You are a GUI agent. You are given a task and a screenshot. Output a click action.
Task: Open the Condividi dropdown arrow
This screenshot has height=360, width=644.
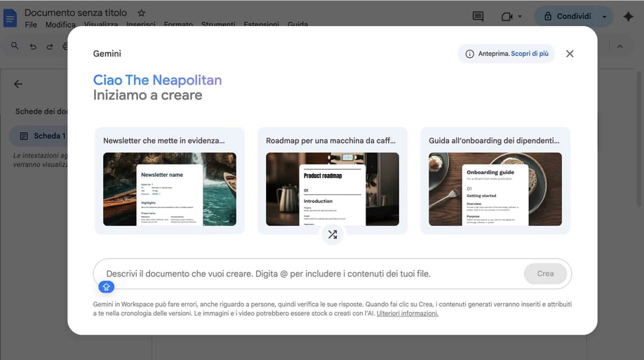(605, 16)
